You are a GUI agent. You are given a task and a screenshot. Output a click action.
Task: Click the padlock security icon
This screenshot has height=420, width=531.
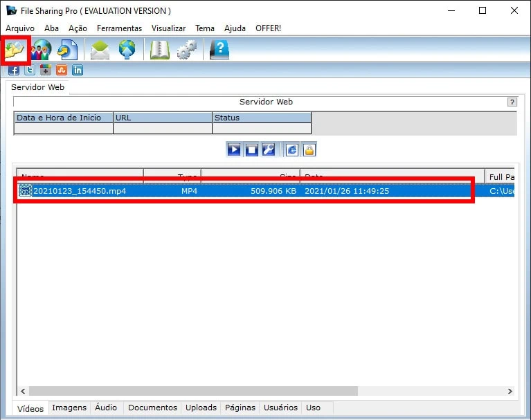pyautogui.click(x=309, y=149)
